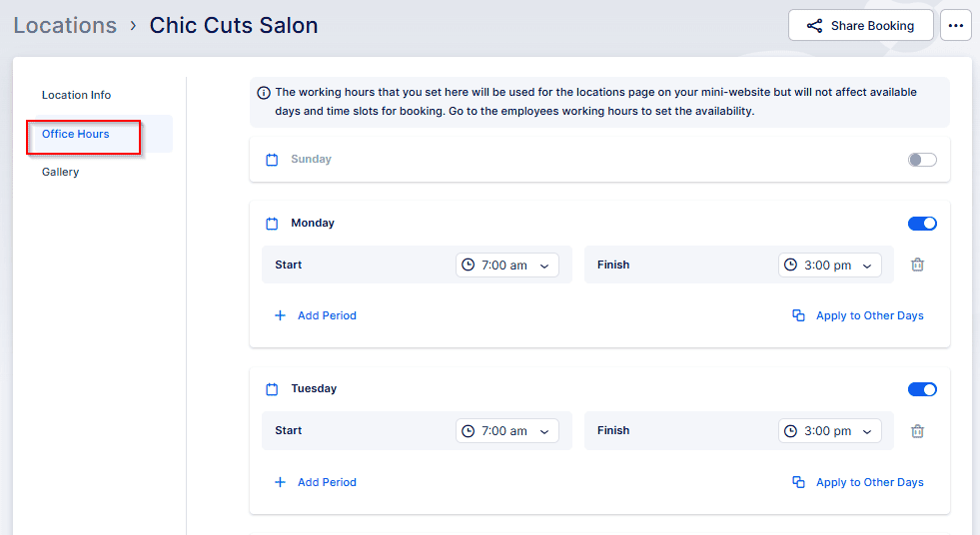The width and height of the screenshot is (980, 535).
Task: Click the plus icon of Tuesday Add Period
Action: 280,482
